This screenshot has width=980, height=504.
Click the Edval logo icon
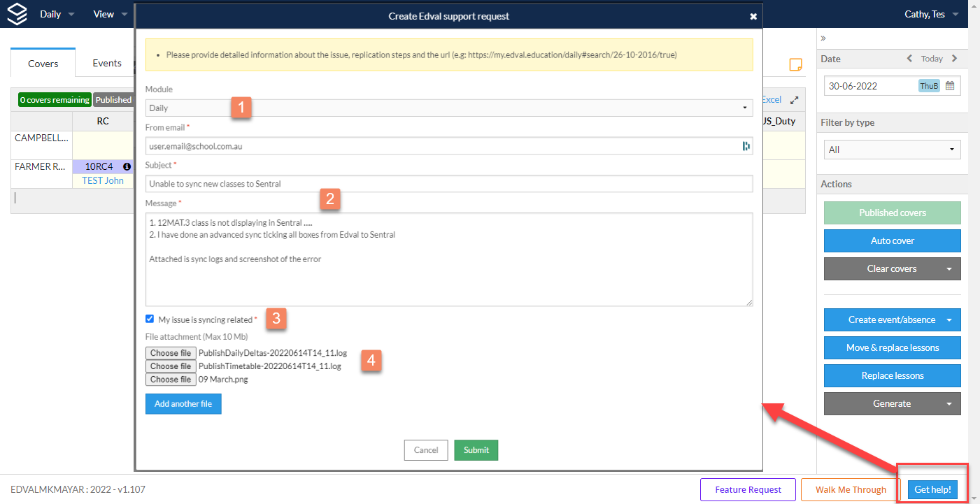tap(17, 14)
